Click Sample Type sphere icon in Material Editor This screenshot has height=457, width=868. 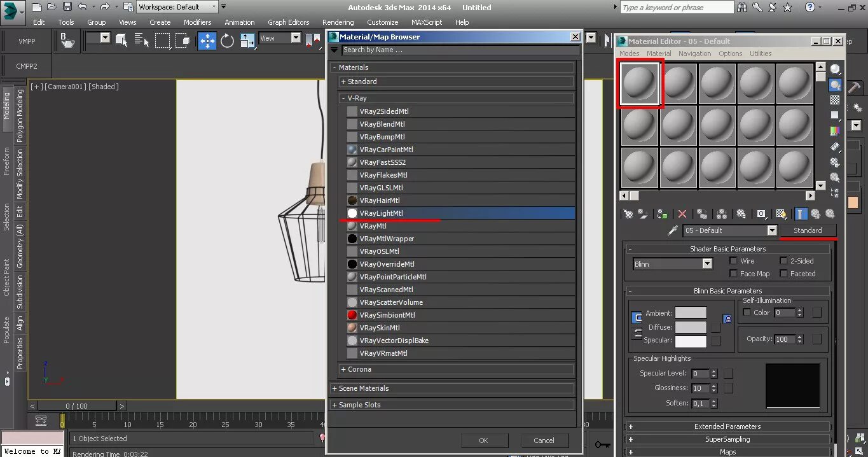835,69
